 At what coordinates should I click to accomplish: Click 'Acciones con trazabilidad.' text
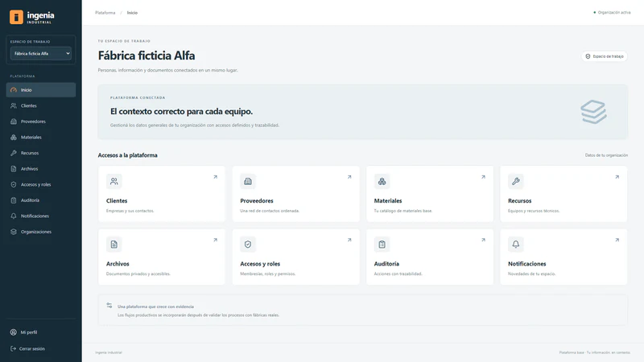[x=398, y=274]
